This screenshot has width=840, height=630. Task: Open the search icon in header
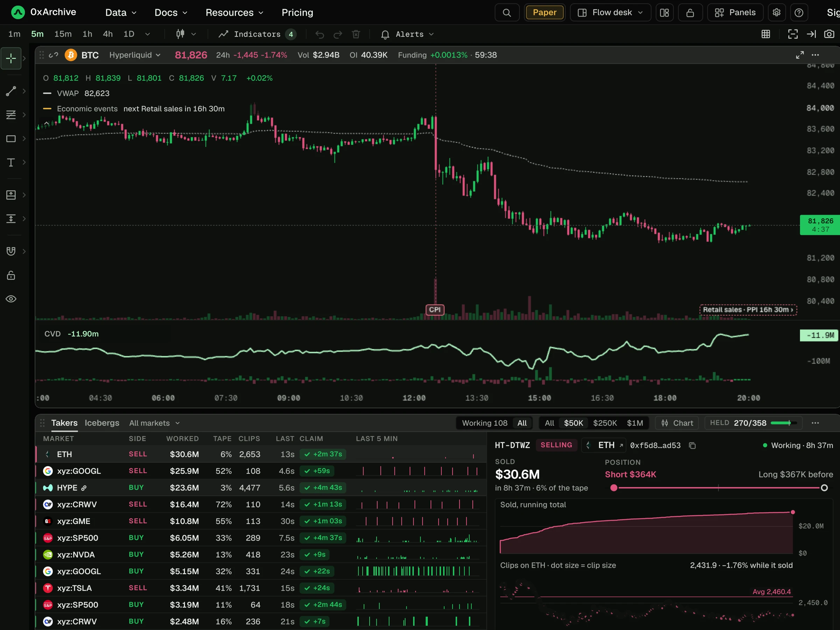[x=506, y=13]
